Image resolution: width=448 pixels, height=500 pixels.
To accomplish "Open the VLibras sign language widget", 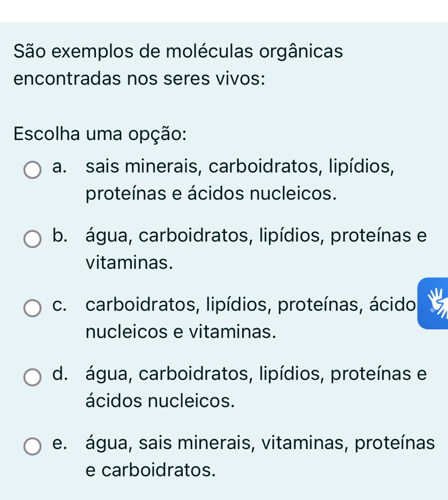I will (433, 304).
